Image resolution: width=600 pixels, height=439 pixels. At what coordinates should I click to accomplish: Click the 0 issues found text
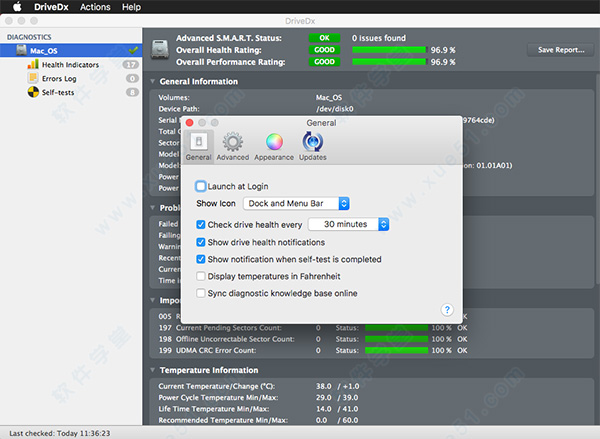(x=379, y=38)
